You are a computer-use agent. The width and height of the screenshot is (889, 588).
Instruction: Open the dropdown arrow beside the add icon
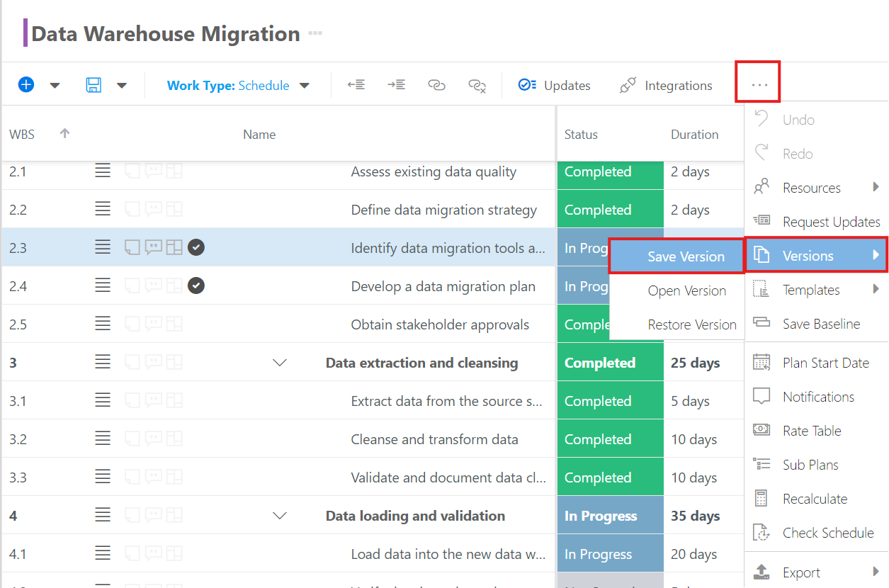55,86
